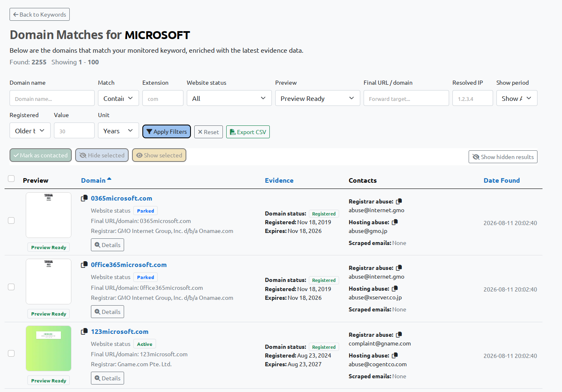Open the Match type dropdown
Image resolution: width=562 pixels, height=392 pixels.
pyautogui.click(x=118, y=98)
